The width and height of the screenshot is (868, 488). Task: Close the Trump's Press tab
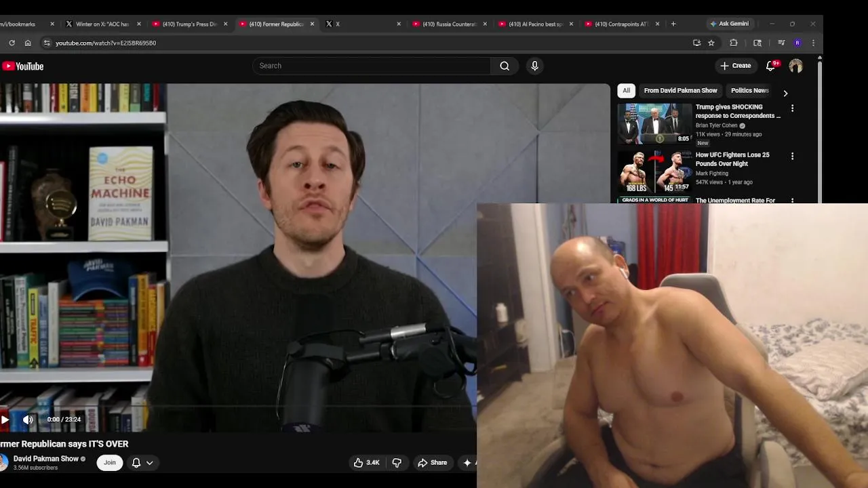pyautogui.click(x=226, y=24)
